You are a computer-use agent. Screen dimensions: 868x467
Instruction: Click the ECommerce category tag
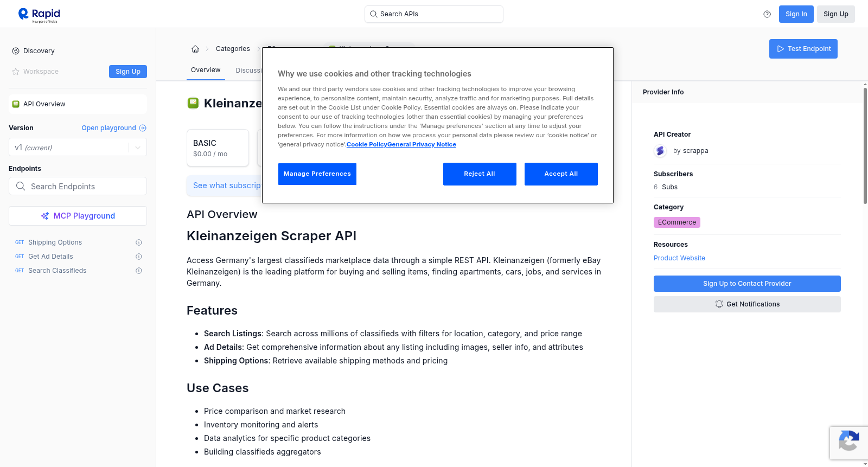(677, 222)
